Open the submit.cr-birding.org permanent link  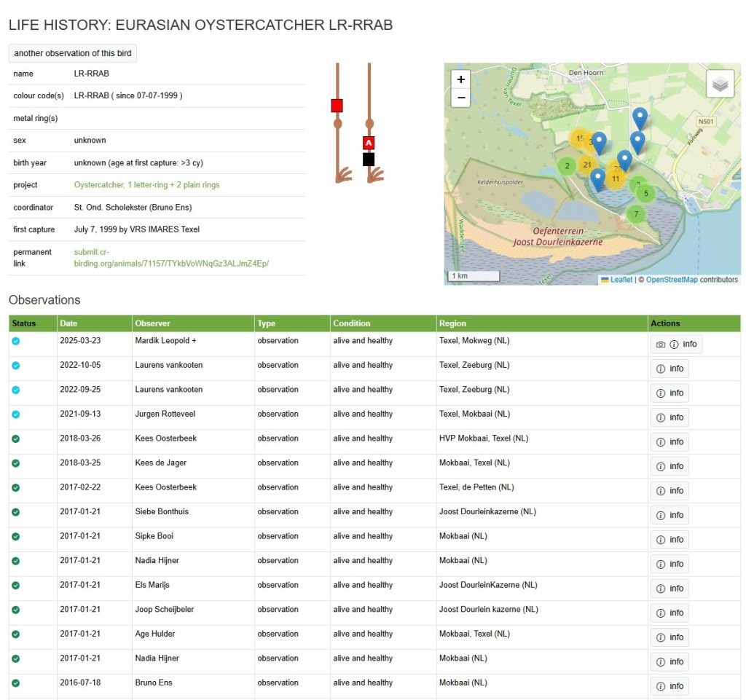(171, 258)
